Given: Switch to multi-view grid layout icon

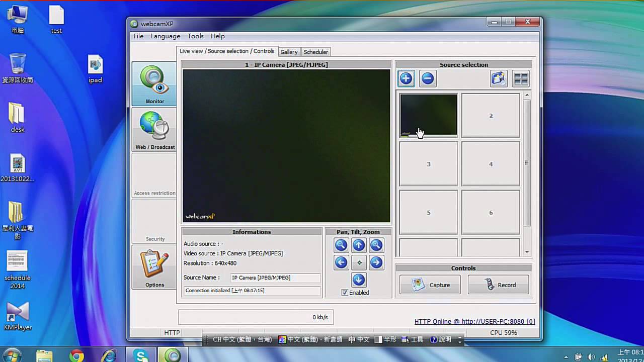Looking at the screenshot, I should pyautogui.click(x=521, y=78).
